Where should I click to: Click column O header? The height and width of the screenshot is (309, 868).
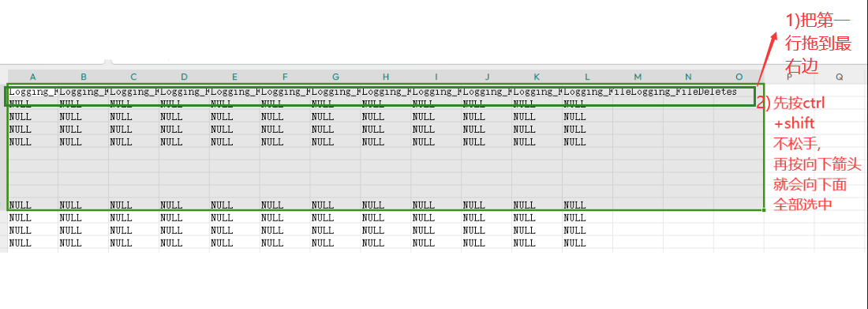coord(739,77)
